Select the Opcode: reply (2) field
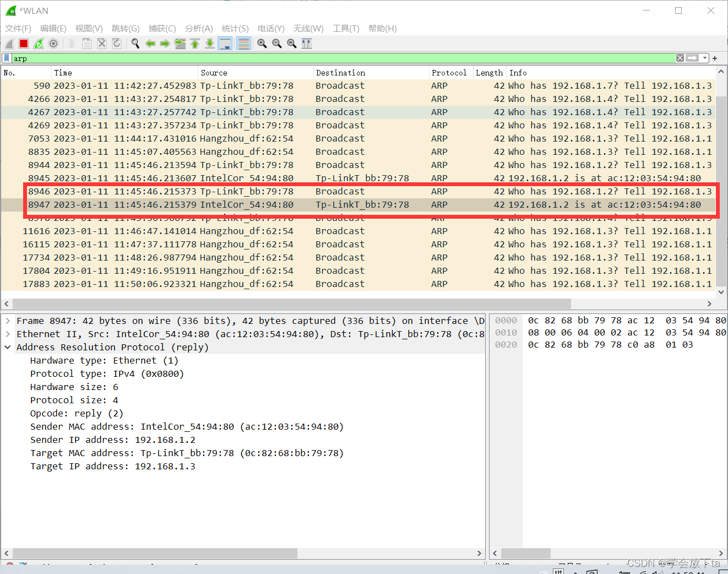The width and height of the screenshot is (728, 574). point(77,413)
